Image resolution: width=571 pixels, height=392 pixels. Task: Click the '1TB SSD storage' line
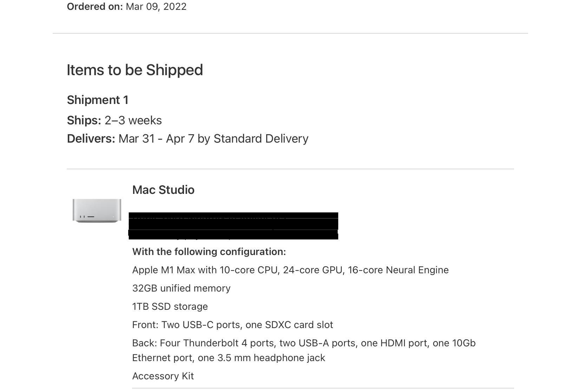pos(170,307)
